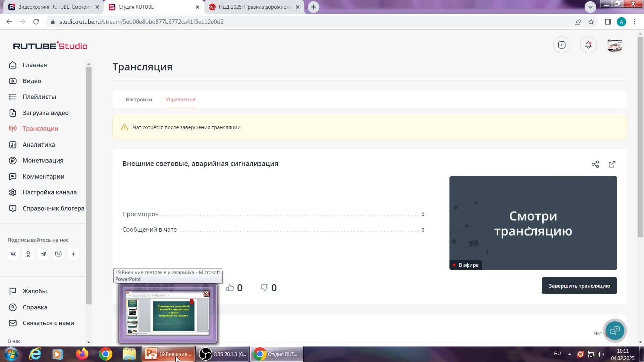Switch to the Настройки tab
This screenshot has width=644, height=362.
(x=139, y=100)
